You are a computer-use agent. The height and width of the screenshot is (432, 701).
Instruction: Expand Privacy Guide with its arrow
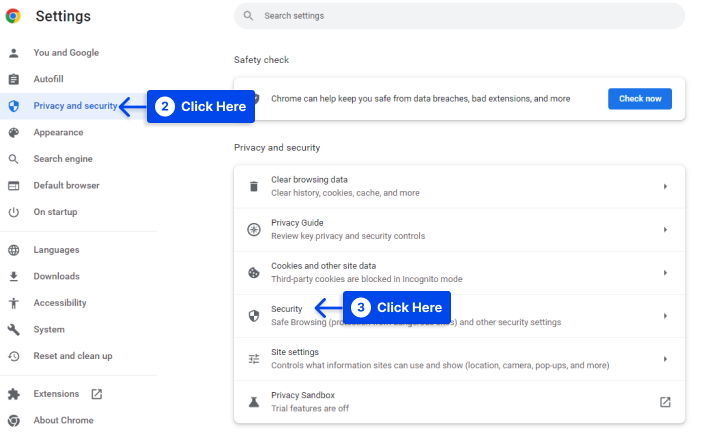pos(665,229)
